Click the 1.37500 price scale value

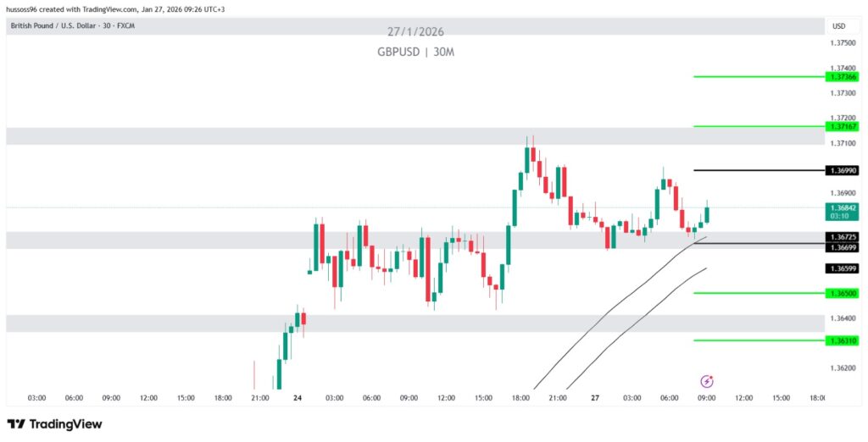tap(843, 43)
